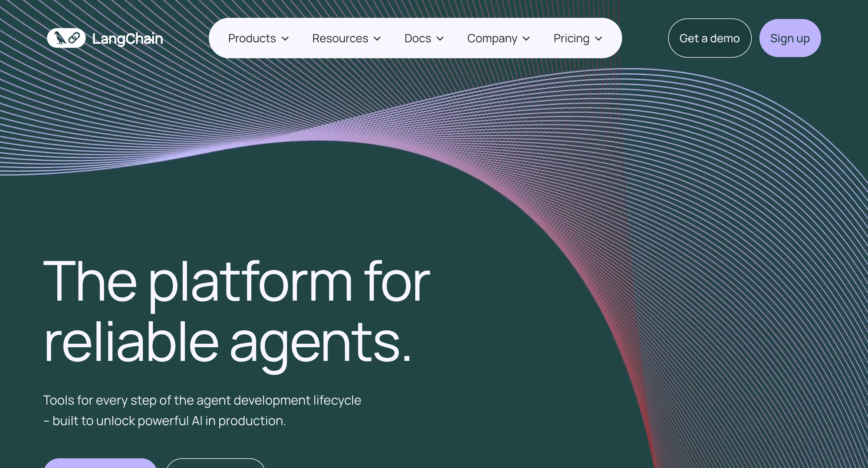Click the line "– built to unlock powerful AI in production."

(164, 421)
